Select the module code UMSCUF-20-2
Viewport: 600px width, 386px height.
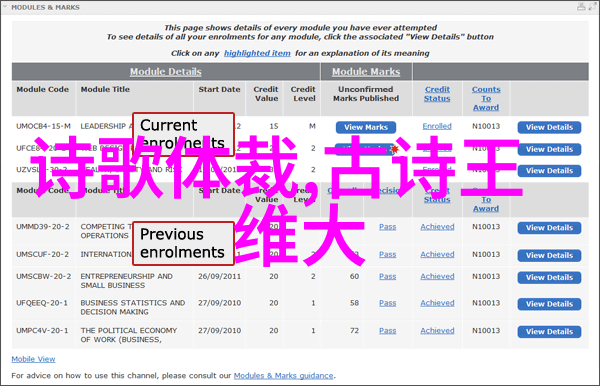coord(42,254)
